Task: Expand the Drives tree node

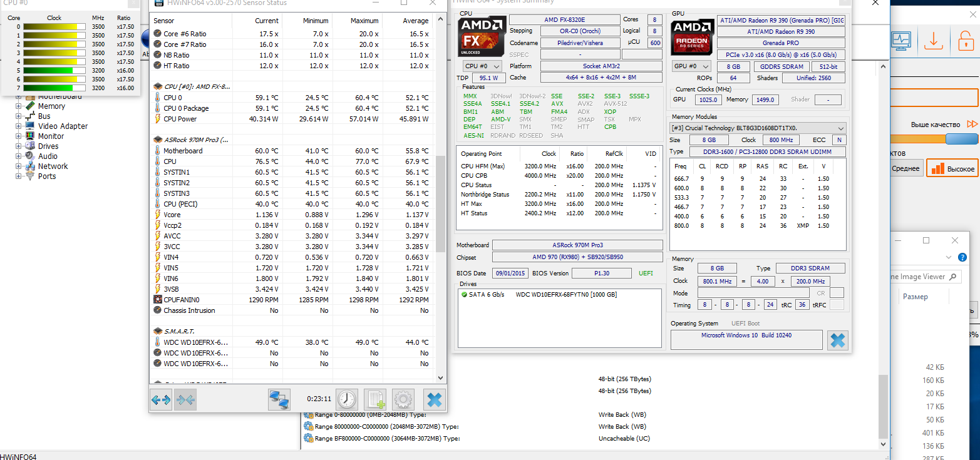Action: [18, 146]
